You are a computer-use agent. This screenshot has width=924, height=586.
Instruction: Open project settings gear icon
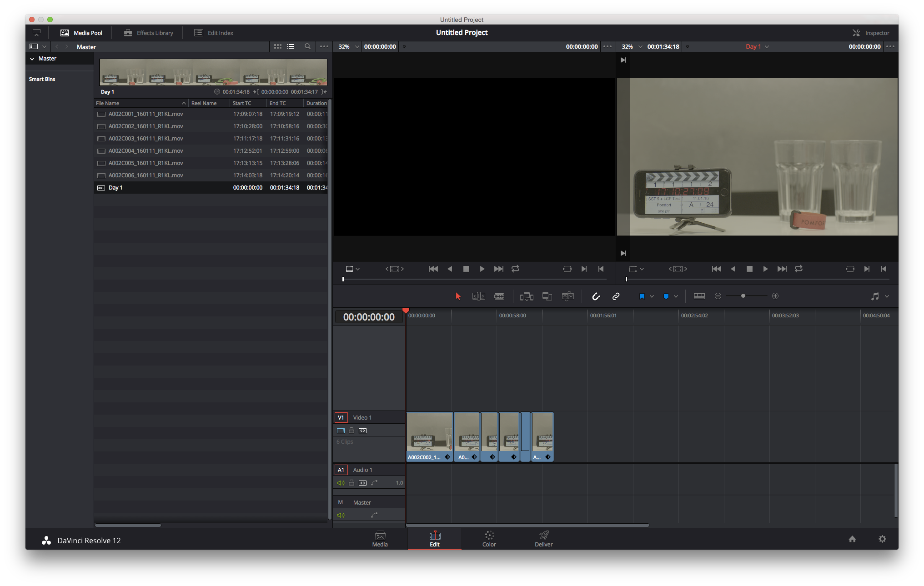[x=882, y=539]
